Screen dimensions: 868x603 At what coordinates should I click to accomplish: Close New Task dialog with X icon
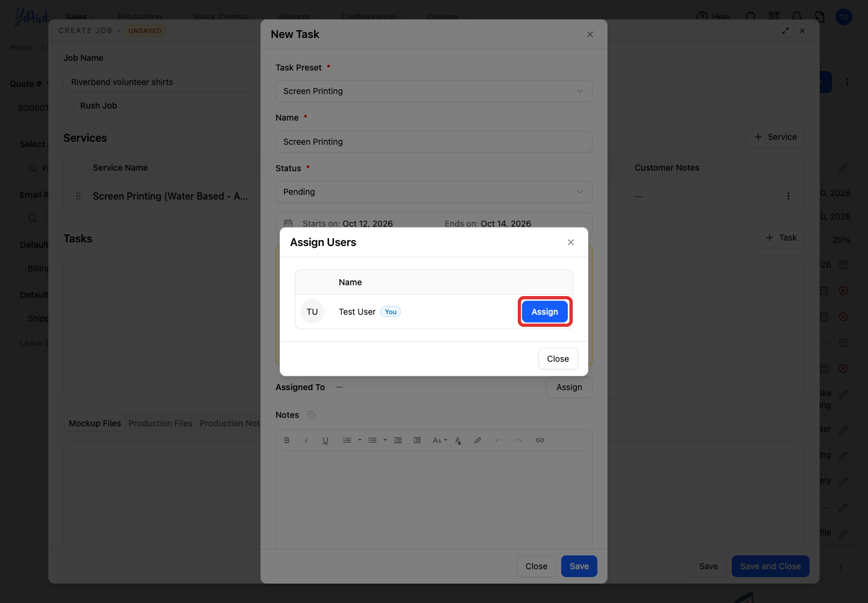point(590,34)
